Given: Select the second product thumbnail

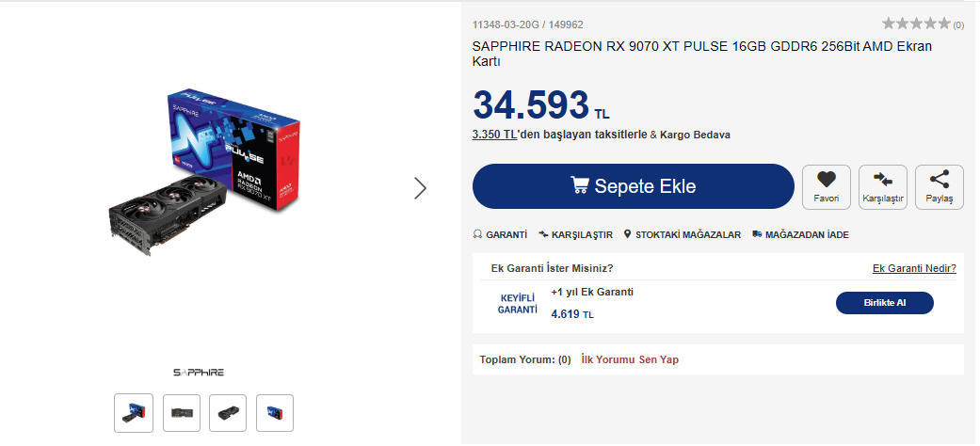Looking at the screenshot, I should click(181, 413).
